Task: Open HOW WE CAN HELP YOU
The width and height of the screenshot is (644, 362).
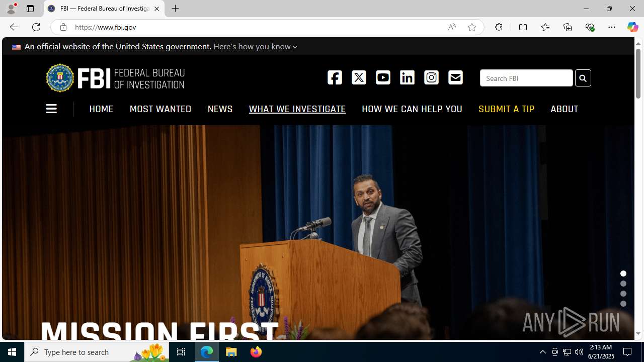Action: coord(412,109)
